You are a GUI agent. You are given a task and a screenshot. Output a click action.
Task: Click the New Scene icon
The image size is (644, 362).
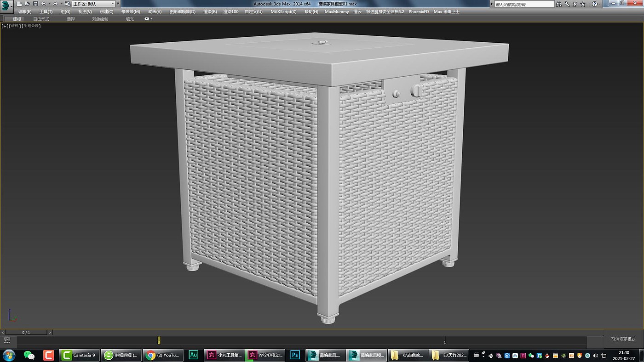[x=19, y=4]
